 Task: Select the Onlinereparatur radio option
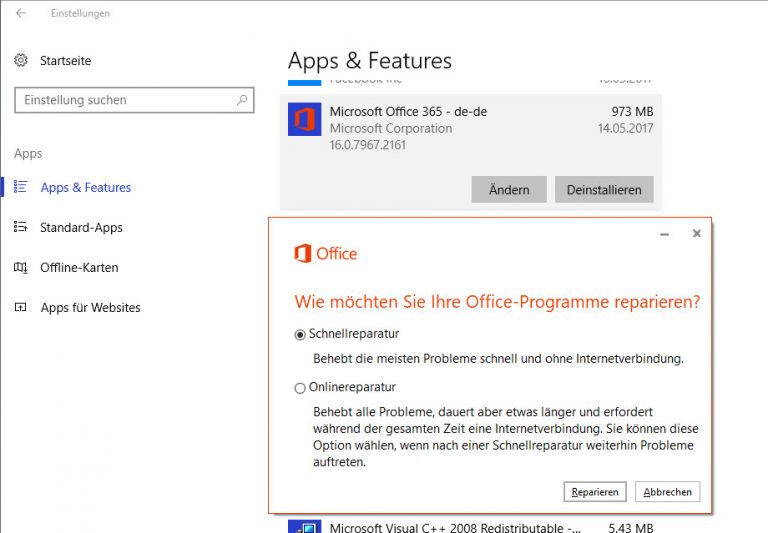(300, 388)
